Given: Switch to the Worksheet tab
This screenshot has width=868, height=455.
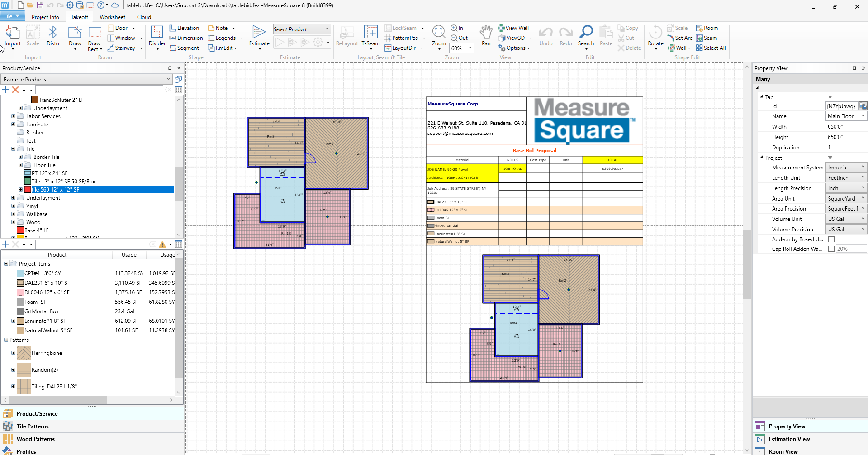Looking at the screenshot, I should click(113, 17).
